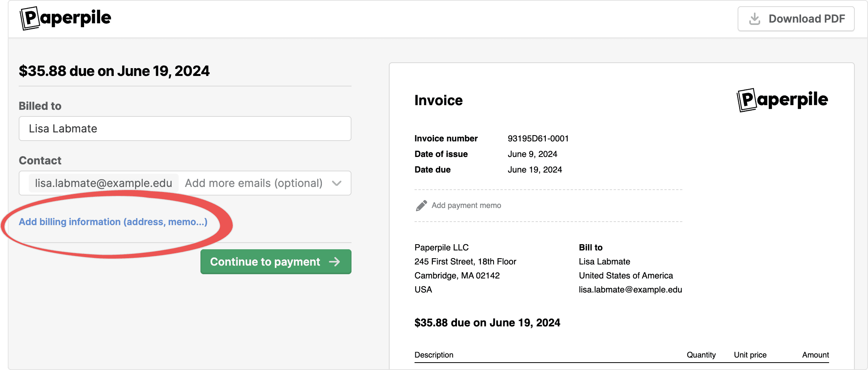
Task: Click the pencil icon beside the payment memo
Action: (421, 206)
